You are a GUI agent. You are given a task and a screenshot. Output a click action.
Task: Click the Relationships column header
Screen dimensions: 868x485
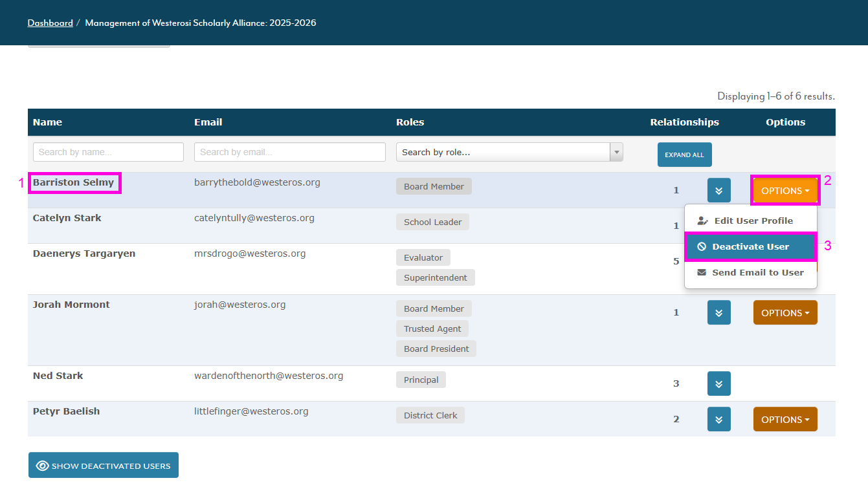(685, 122)
